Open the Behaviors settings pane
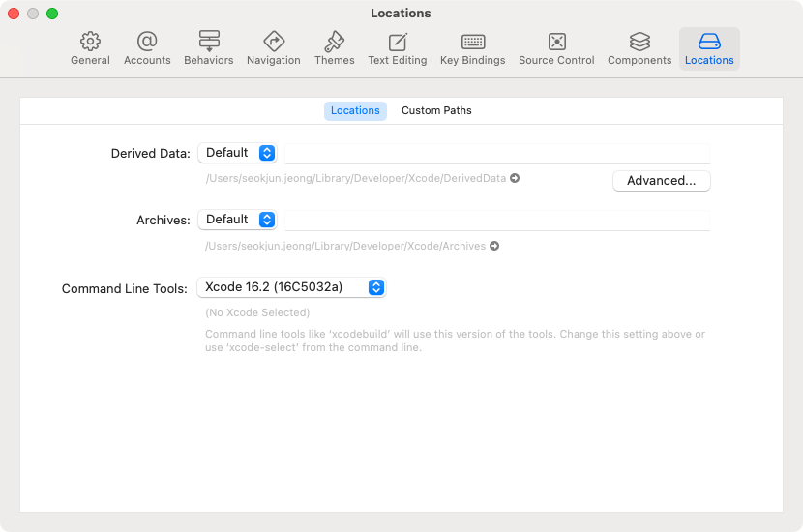 click(208, 48)
